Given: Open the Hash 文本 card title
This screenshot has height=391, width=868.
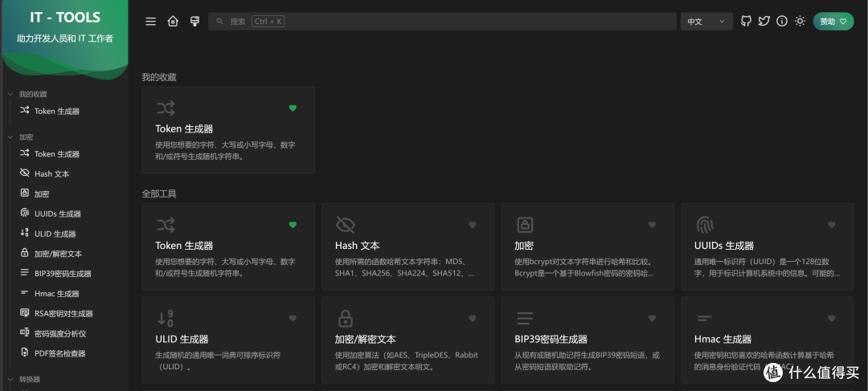Looking at the screenshot, I should [x=357, y=246].
